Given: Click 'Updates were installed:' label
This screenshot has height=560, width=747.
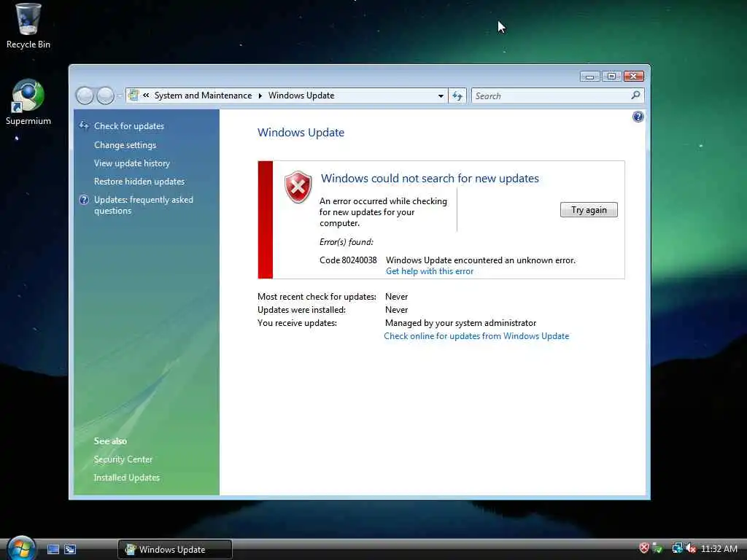Looking at the screenshot, I should coord(301,310).
